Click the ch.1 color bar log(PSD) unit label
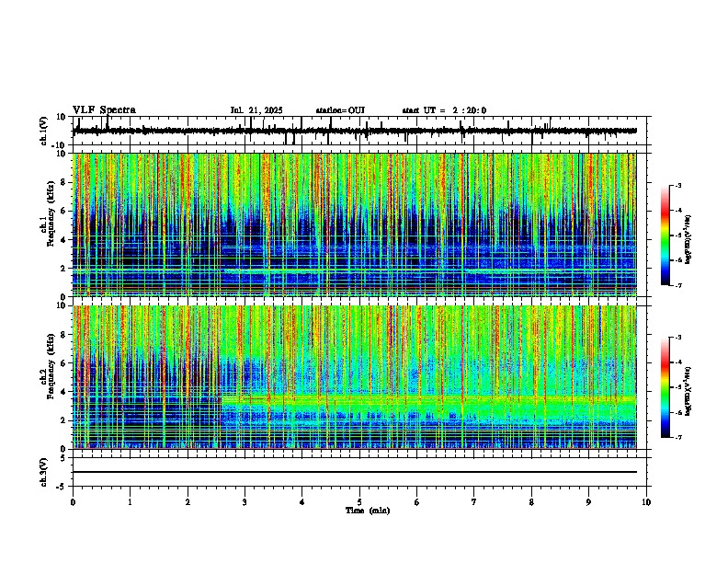 tap(688, 240)
